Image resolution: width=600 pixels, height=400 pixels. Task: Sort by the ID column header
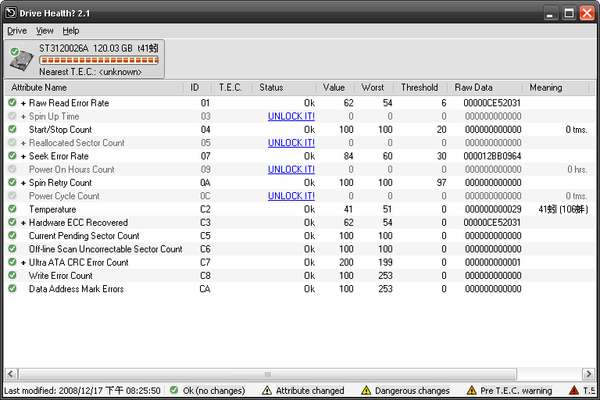tap(198, 88)
